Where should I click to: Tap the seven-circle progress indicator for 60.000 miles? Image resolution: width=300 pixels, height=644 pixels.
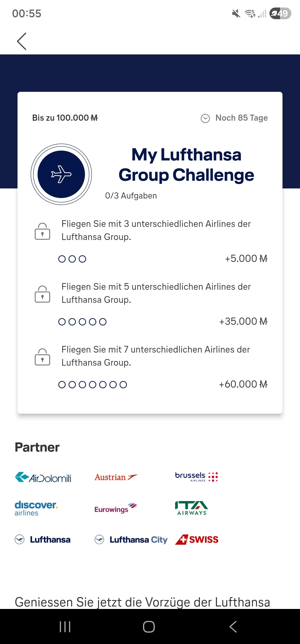pos(92,385)
